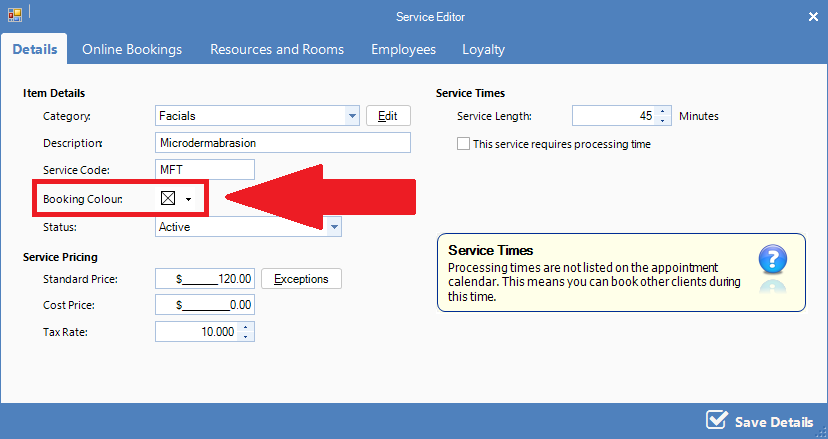Click the Save Details checkmark icon
The width and height of the screenshot is (828, 439).
tap(716, 420)
